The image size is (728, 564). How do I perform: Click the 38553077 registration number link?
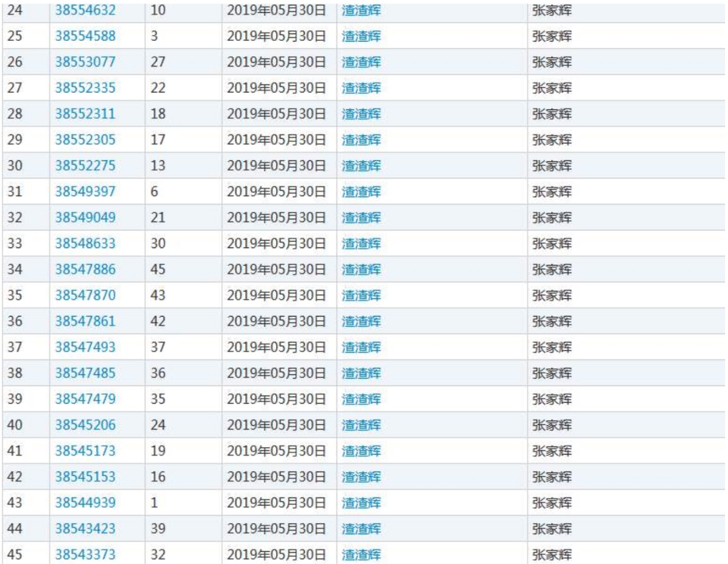pos(85,62)
